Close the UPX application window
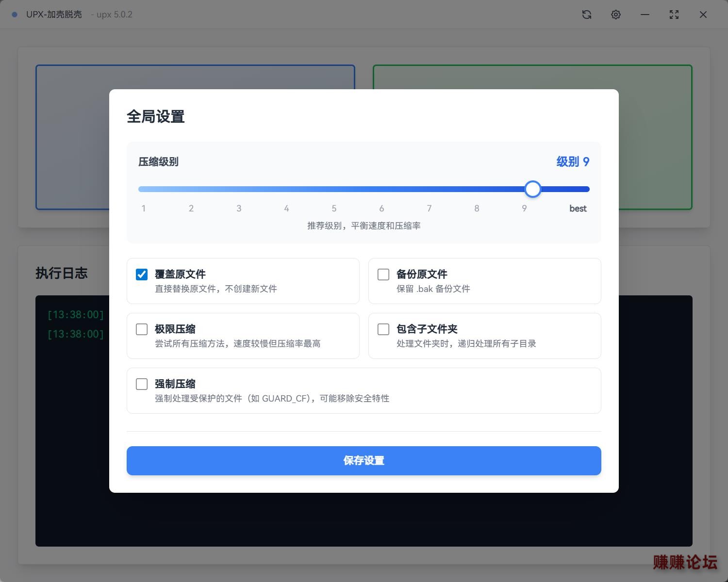The height and width of the screenshot is (582, 728). [x=703, y=15]
